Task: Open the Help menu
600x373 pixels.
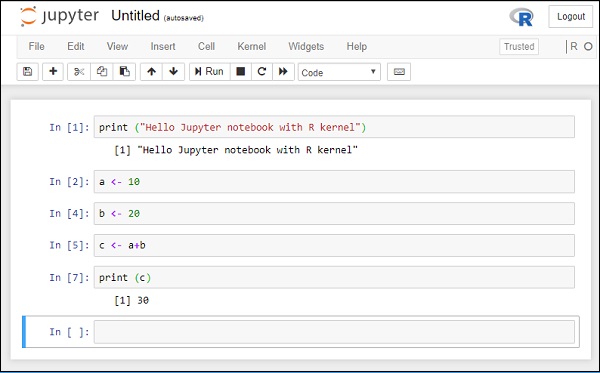Action: [x=357, y=46]
